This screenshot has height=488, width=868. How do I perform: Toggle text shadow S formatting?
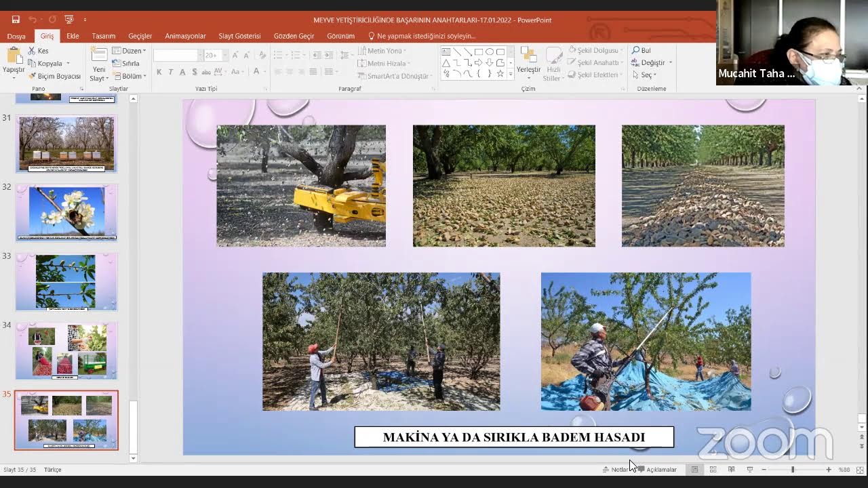(195, 72)
